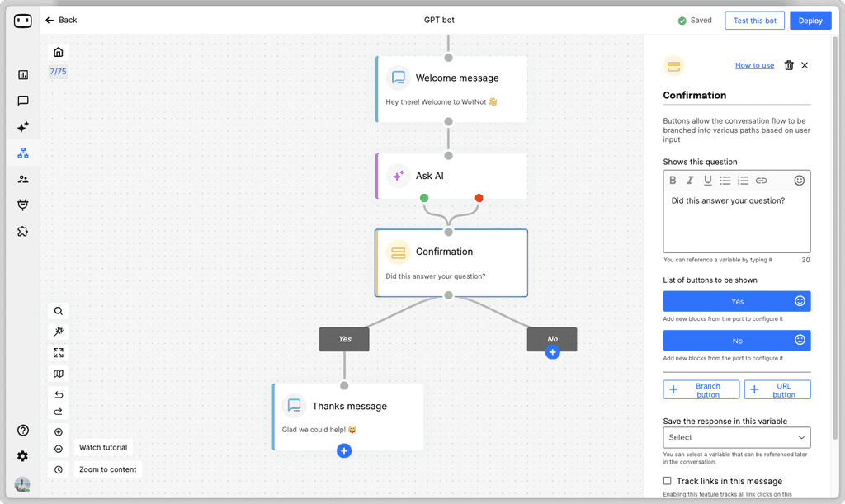Delete the Confirmation block using trash icon
The width and height of the screenshot is (845, 504).
(x=788, y=65)
